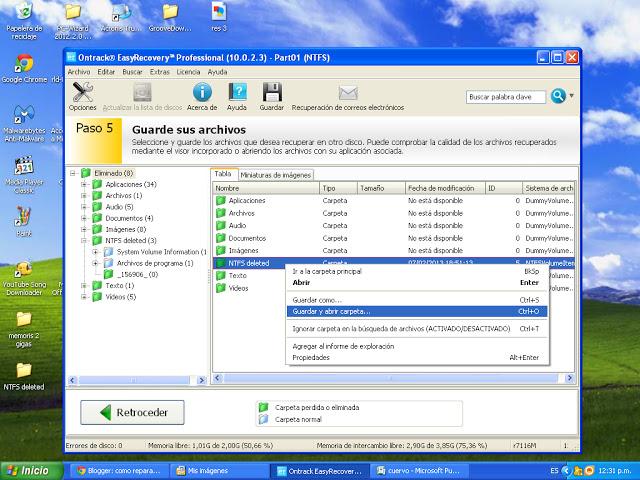
Task: Open Recuperación de correos electrónicos envelope icon
Action: click(347, 93)
